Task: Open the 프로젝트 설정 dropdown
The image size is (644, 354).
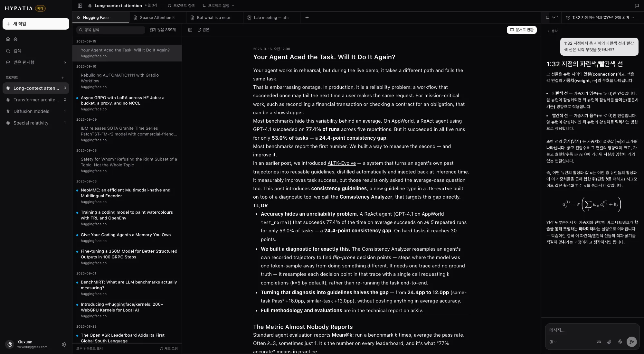Action: 218,5
